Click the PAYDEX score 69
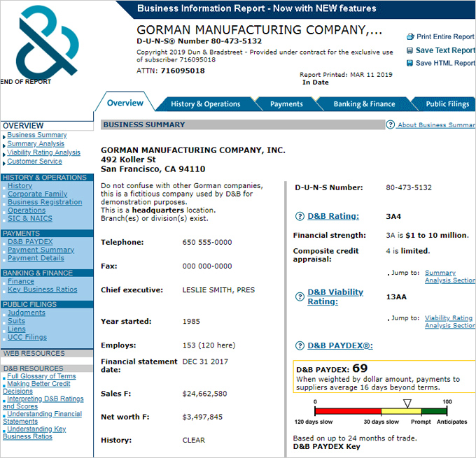476x458 pixels. click(x=360, y=368)
